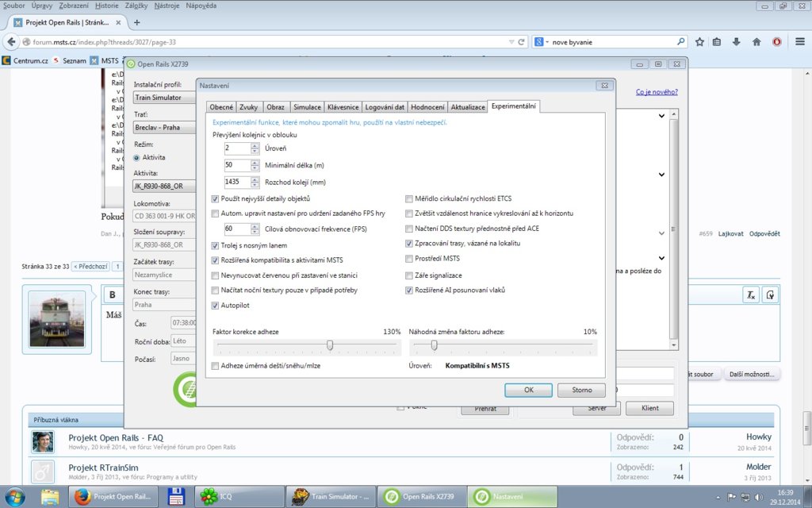
Task: Toggle Adheze úměrná dešti/sněhu/mlze checkbox
Action: pyautogui.click(x=216, y=366)
